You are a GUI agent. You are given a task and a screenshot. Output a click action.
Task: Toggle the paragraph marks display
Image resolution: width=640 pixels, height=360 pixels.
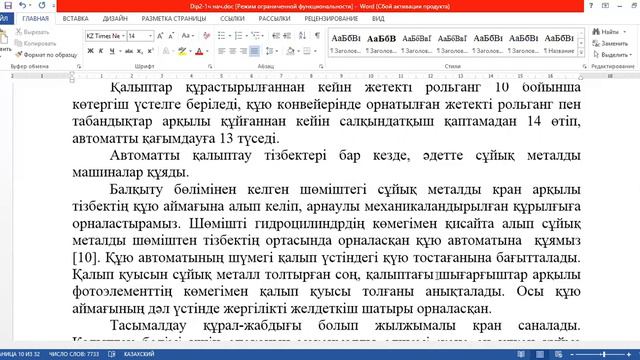317,36
